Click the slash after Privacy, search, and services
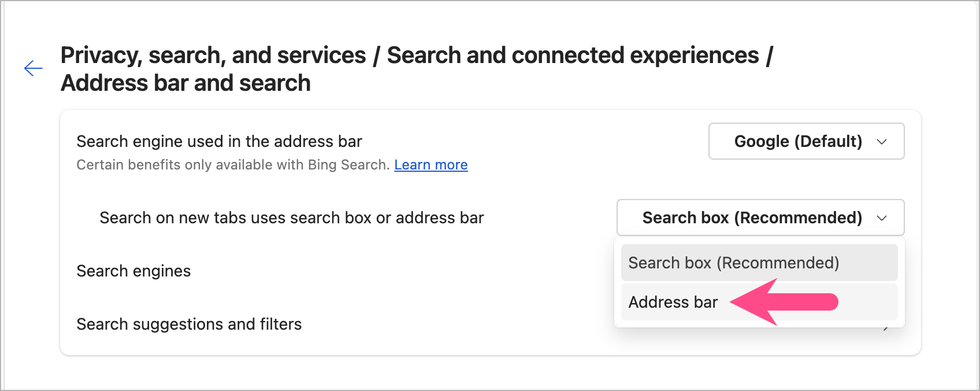980x391 pixels. [376, 56]
